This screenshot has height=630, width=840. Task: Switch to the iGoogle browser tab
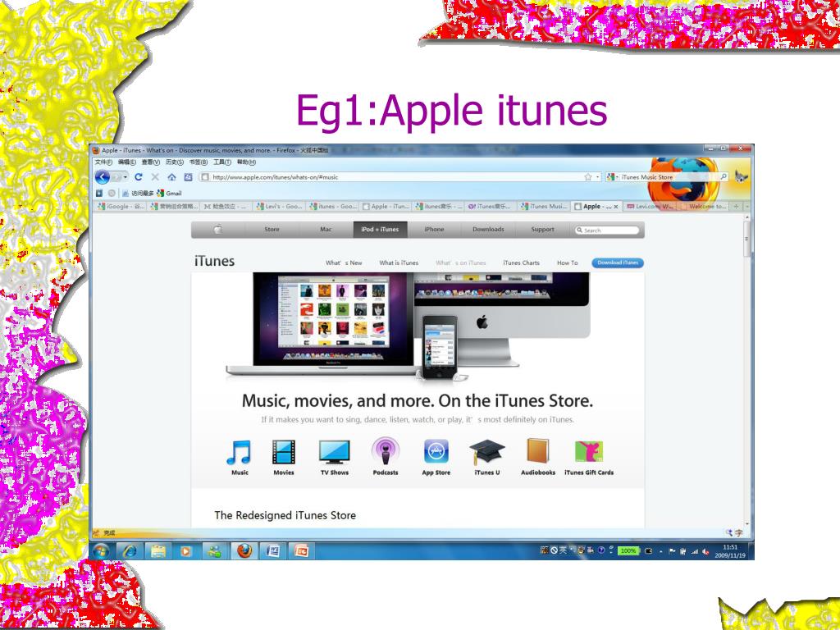pyautogui.click(x=121, y=206)
